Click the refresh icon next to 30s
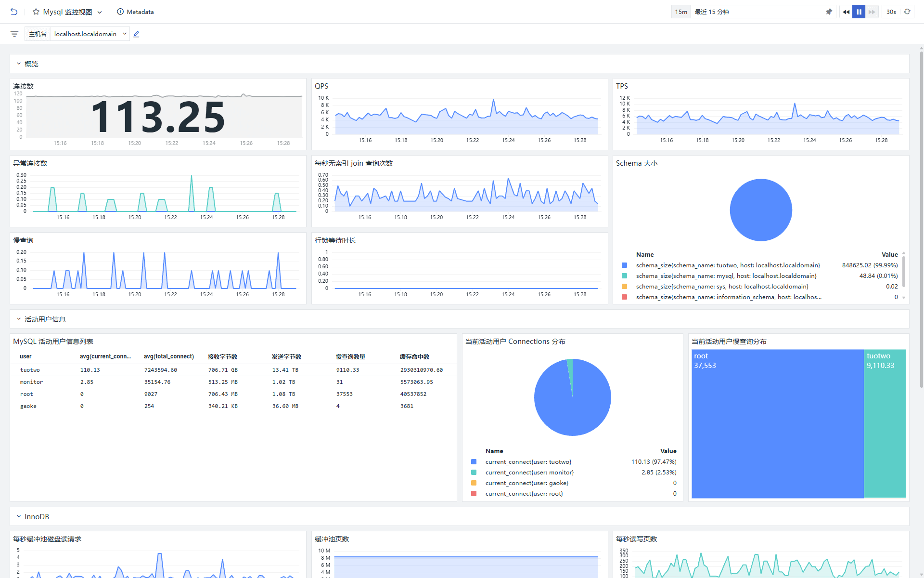 (x=907, y=12)
